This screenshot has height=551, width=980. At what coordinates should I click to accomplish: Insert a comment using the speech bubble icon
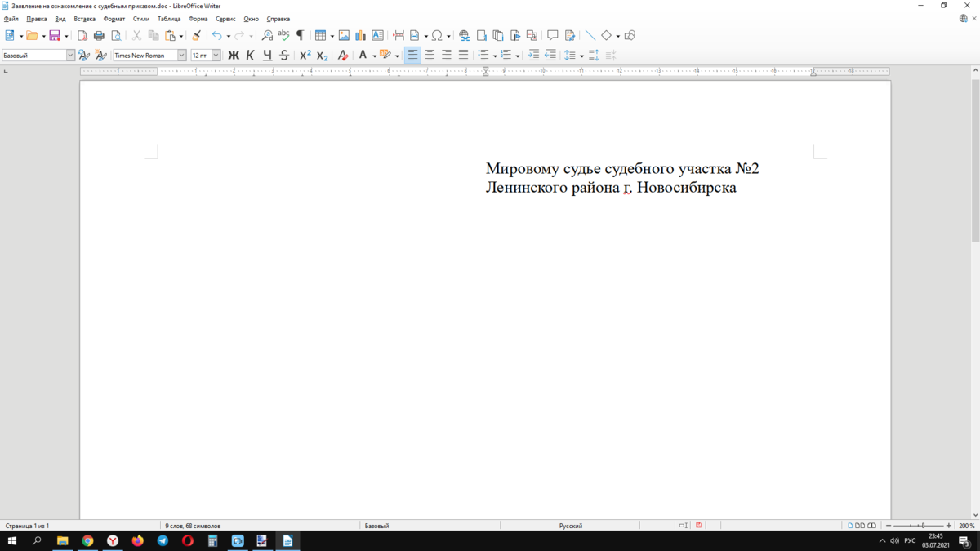tap(553, 35)
